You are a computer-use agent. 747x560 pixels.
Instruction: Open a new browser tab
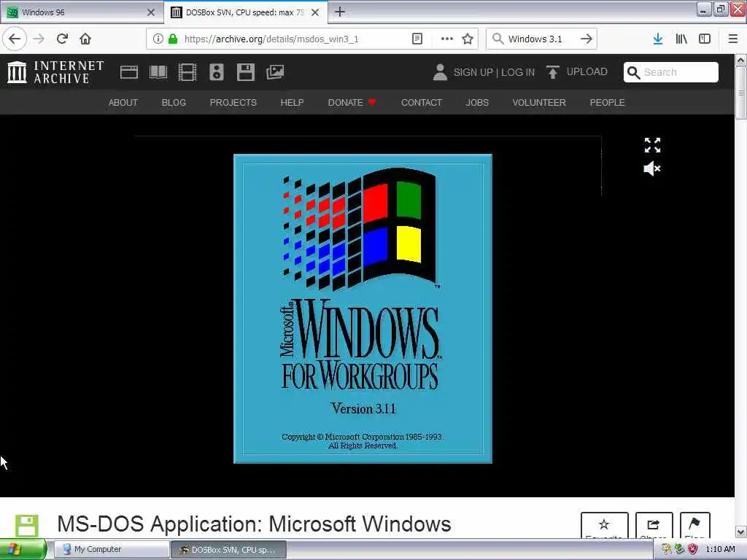pos(340,12)
